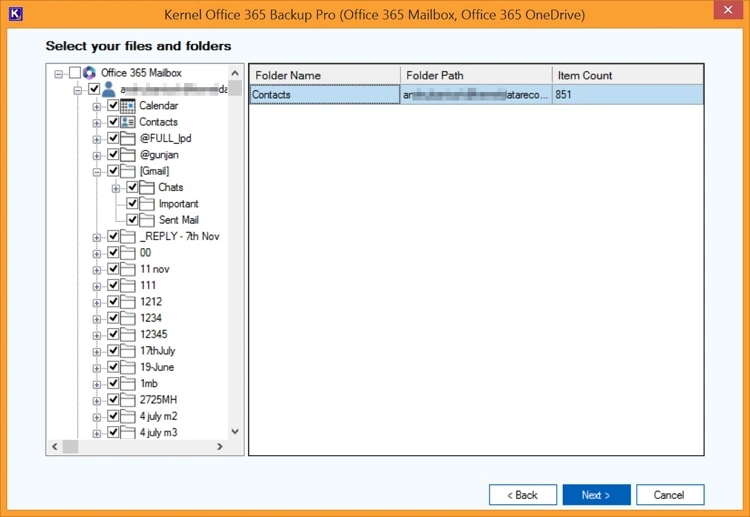The image size is (750, 517).
Task: Click the 851 item count cell
Action: [628, 94]
